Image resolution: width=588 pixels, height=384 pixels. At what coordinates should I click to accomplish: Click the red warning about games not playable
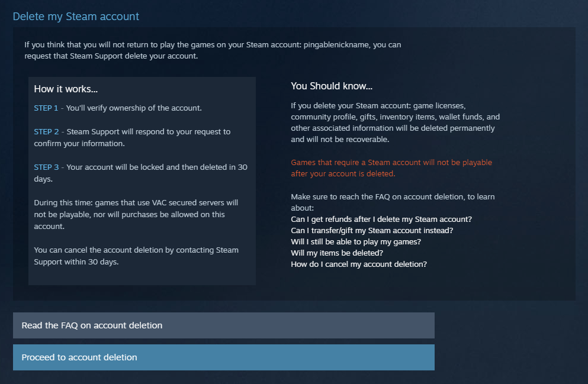pyautogui.click(x=391, y=168)
